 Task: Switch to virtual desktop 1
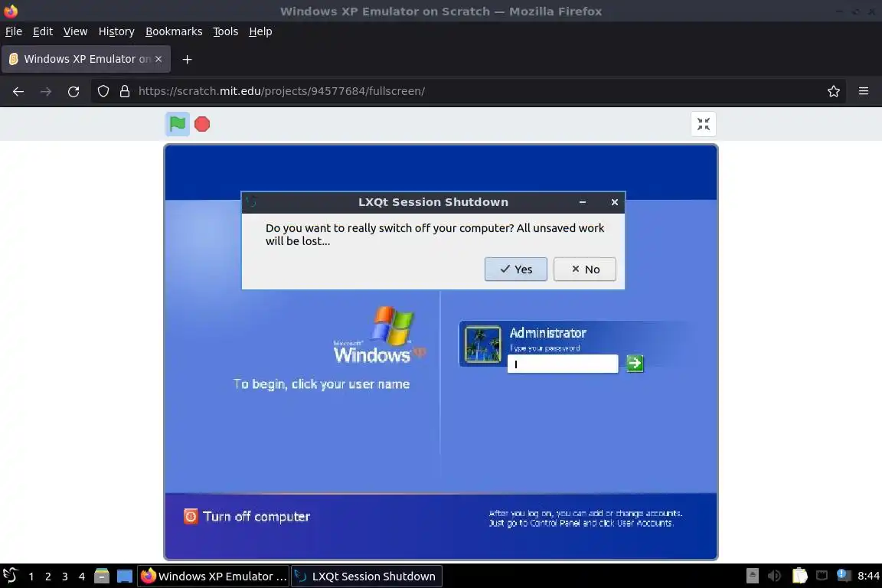(x=31, y=577)
